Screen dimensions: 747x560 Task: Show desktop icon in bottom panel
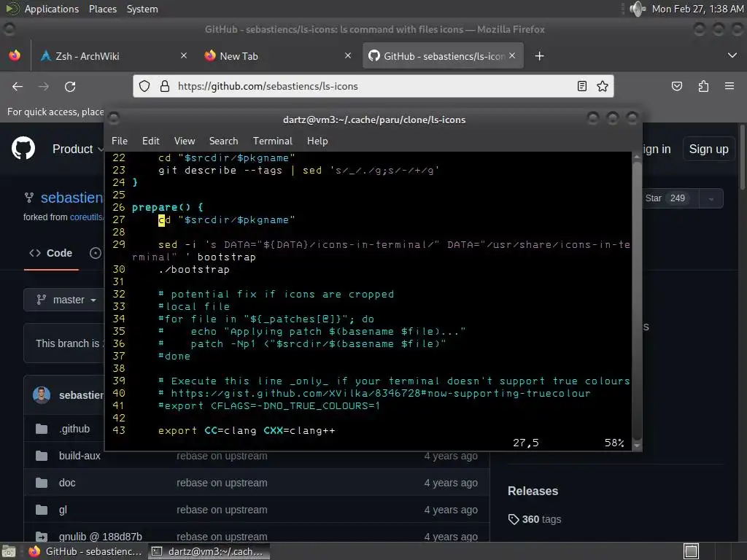click(9, 551)
